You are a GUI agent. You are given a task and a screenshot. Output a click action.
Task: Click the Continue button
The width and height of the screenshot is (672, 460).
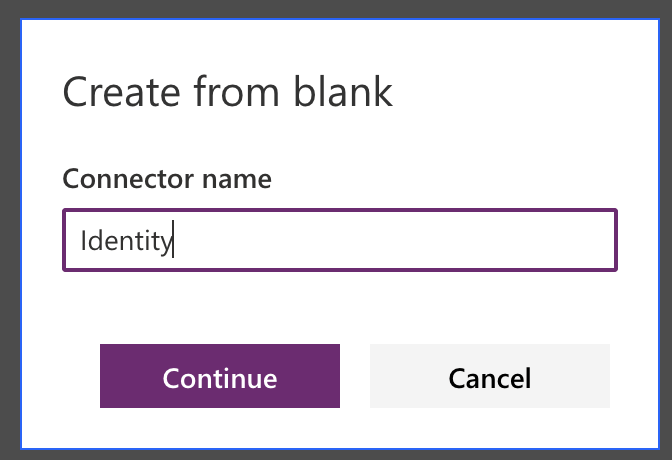pyautogui.click(x=220, y=376)
